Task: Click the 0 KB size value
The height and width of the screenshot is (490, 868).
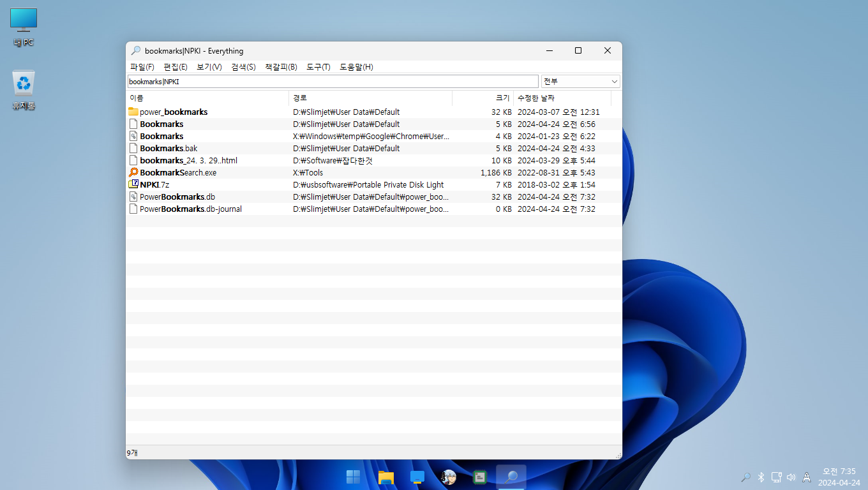Action: click(504, 209)
